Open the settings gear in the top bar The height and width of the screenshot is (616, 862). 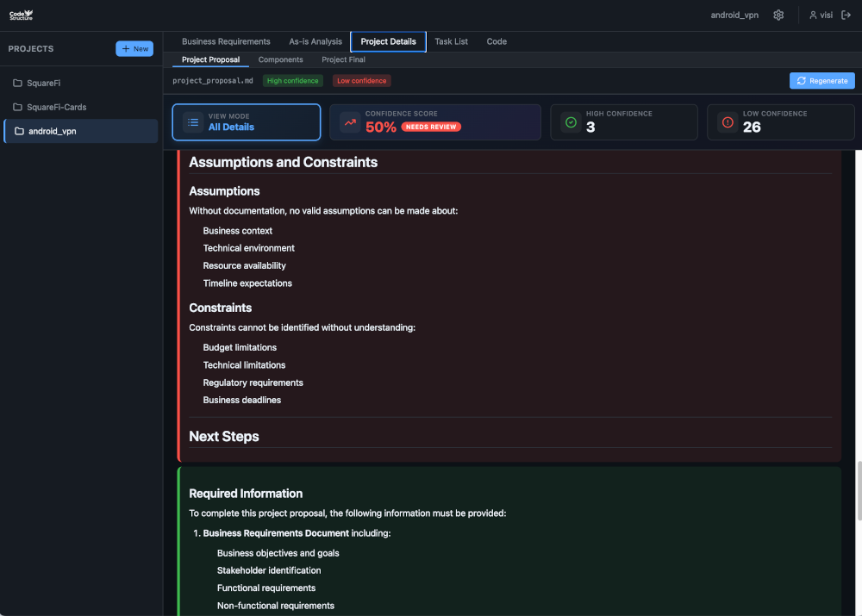click(778, 15)
